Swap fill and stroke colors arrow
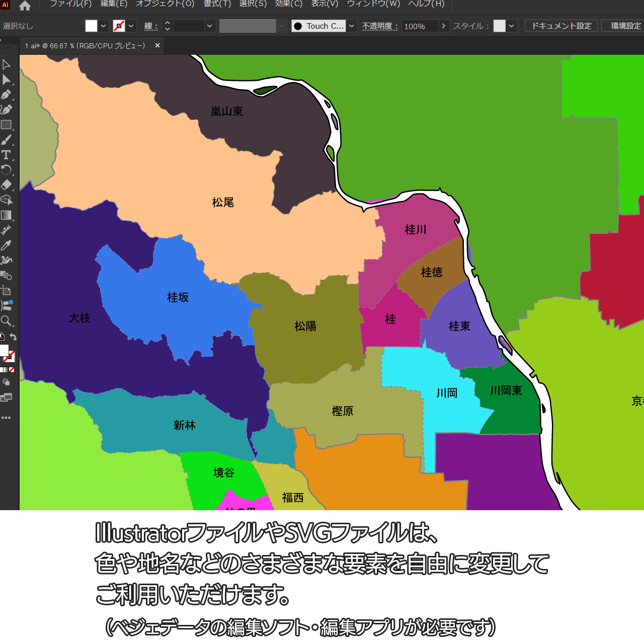 (14, 337)
